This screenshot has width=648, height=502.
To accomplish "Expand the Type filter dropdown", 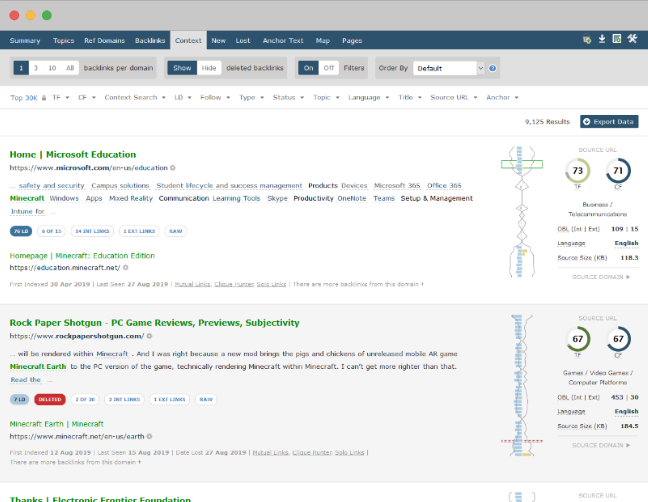I will coord(251,98).
